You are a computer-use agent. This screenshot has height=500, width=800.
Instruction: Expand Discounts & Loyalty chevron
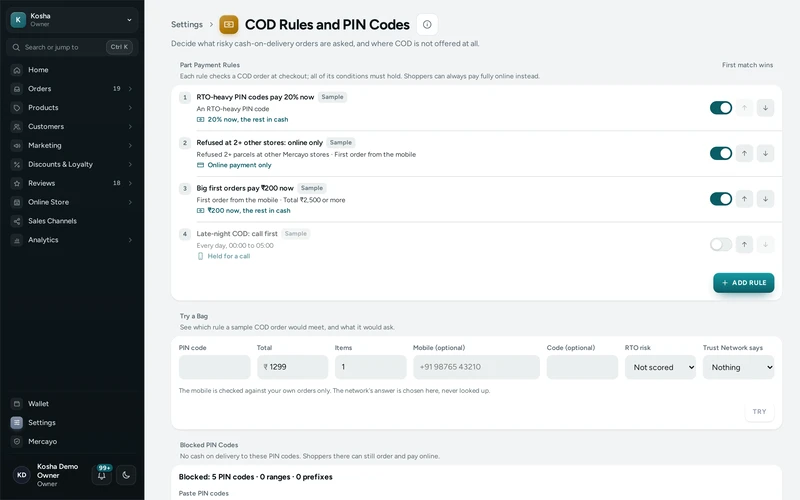130,164
